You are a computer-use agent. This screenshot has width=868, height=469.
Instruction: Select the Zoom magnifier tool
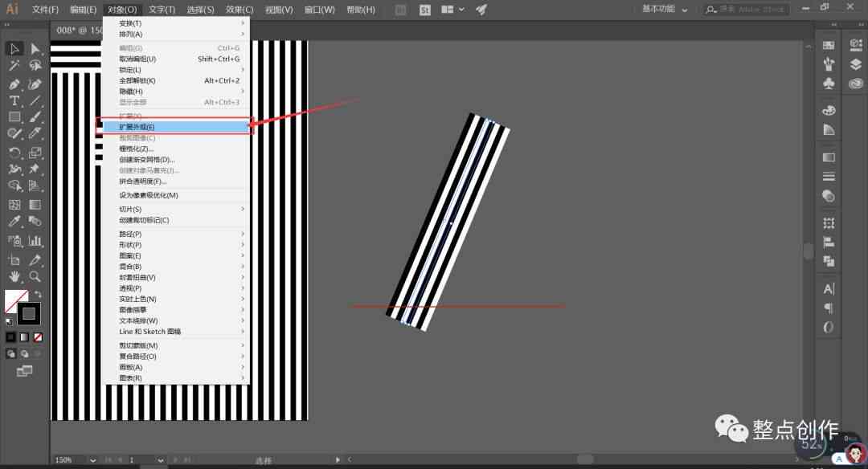click(x=35, y=276)
